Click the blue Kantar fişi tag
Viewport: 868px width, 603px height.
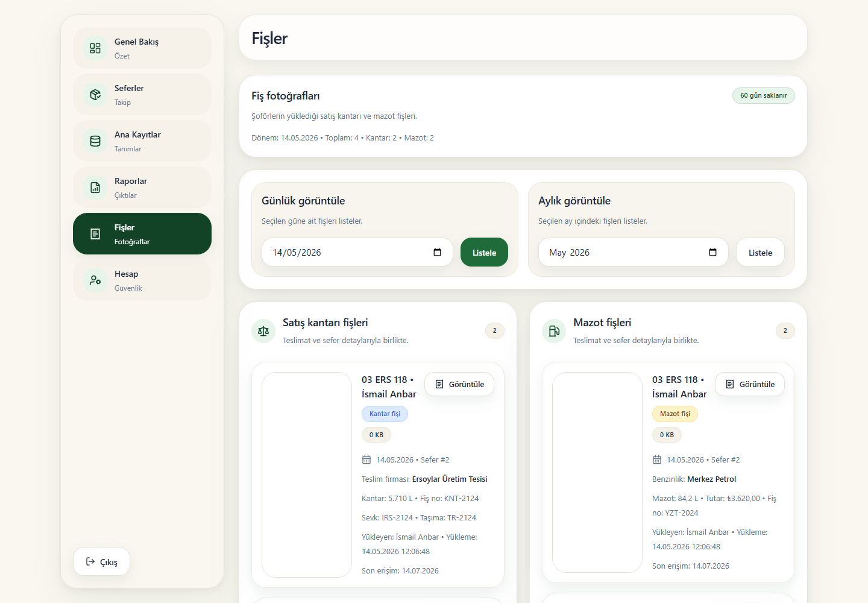click(385, 414)
